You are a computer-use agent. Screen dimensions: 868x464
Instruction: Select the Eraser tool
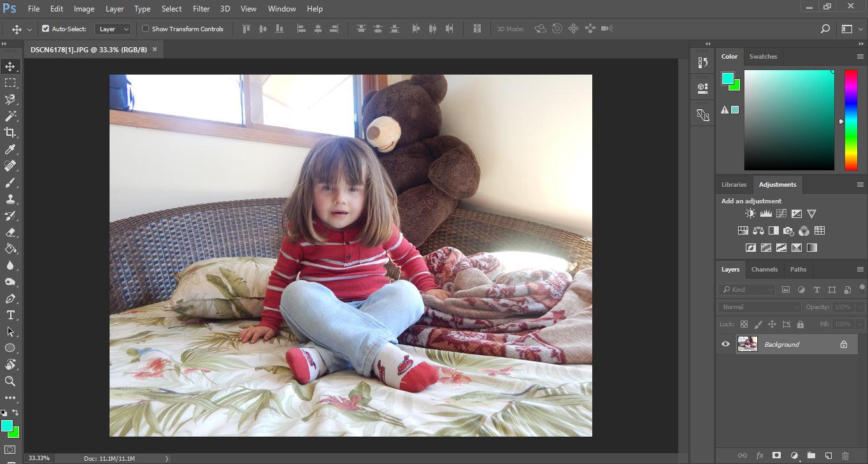point(10,232)
